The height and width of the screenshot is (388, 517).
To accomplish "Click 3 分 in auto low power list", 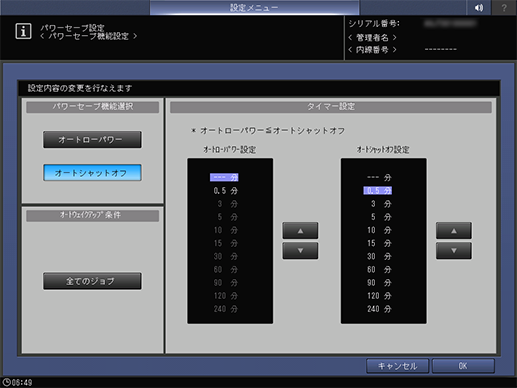I will (x=228, y=204).
